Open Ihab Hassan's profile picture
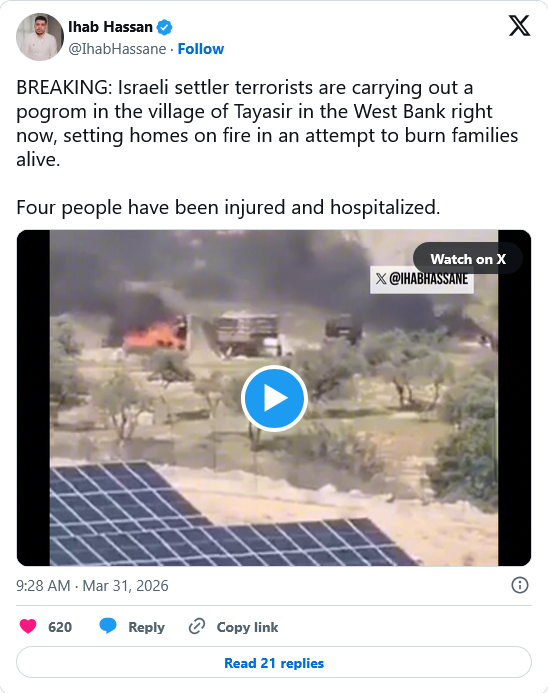Screen dimensions: 548x693 click(x=40, y=37)
